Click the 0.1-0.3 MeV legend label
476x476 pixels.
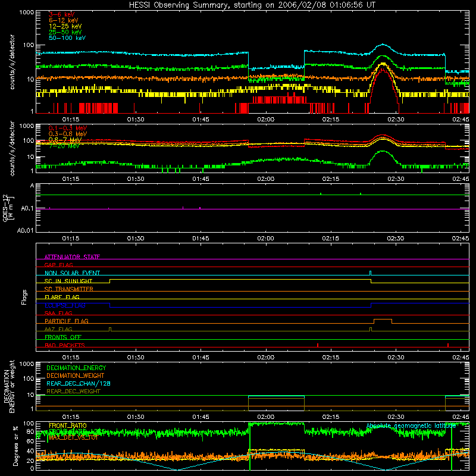click(68, 128)
